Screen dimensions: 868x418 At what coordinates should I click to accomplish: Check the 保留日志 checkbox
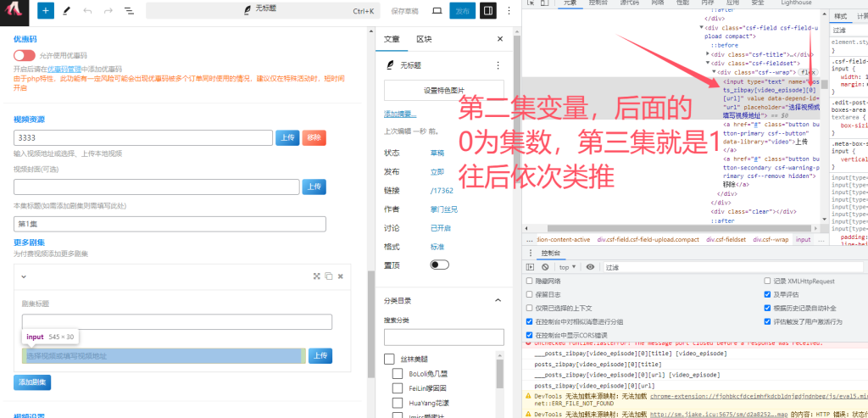click(x=530, y=294)
